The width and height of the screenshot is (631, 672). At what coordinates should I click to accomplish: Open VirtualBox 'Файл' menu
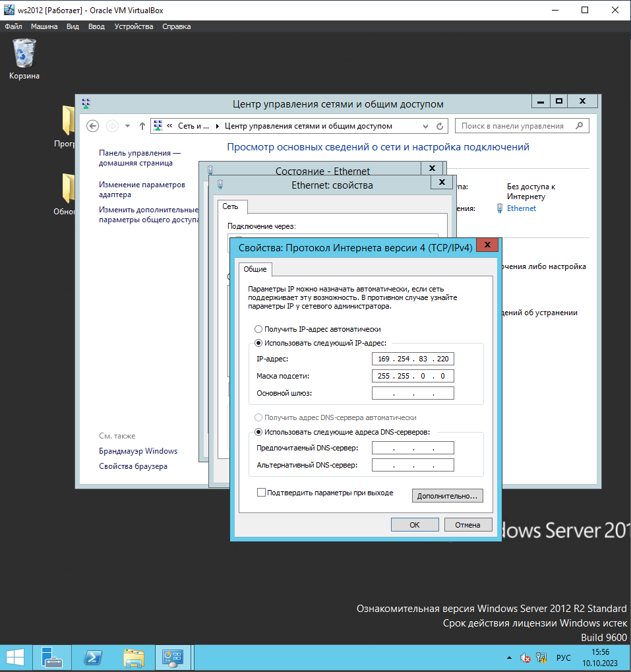[x=13, y=26]
